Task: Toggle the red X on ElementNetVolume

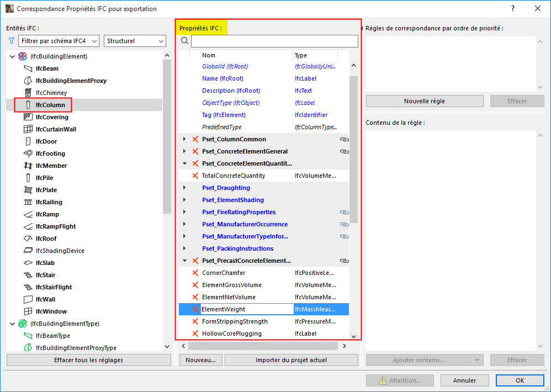Action: pyautogui.click(x=195, y=297)
